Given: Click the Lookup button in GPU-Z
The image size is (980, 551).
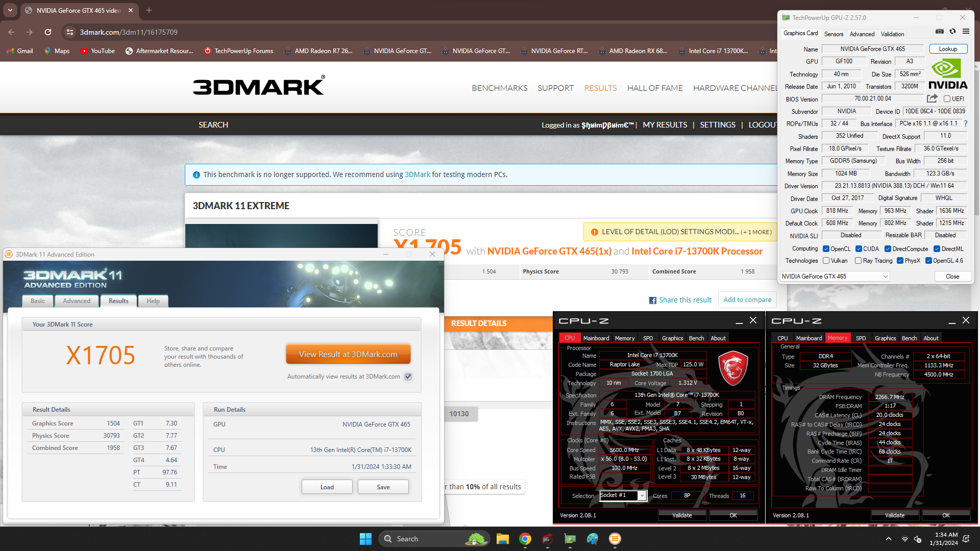Looking at the screenshot, I should click(948, 49).
